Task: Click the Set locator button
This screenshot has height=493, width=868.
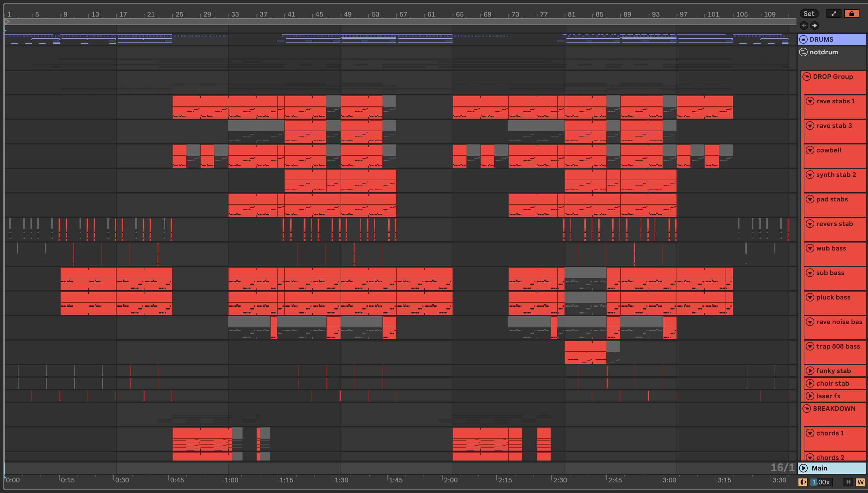Action: 809,14
